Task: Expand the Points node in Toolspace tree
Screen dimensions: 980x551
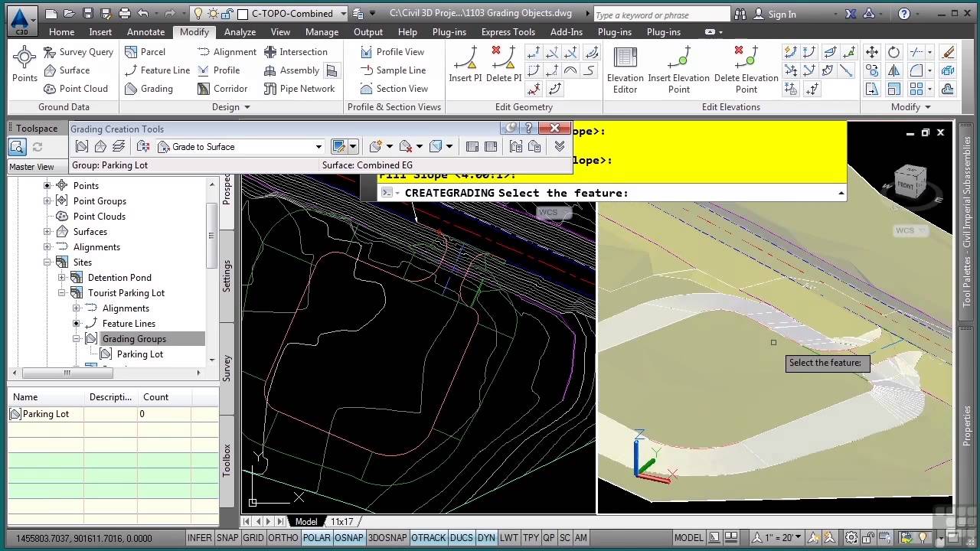Action: click(47, 185)
